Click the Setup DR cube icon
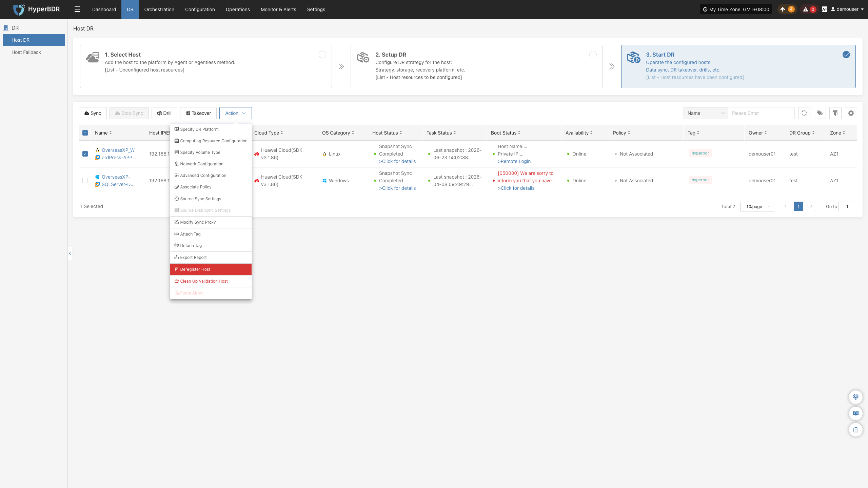The height and width of the screenshot is (488, 868). pyautogui.click(x=363, y=57)
